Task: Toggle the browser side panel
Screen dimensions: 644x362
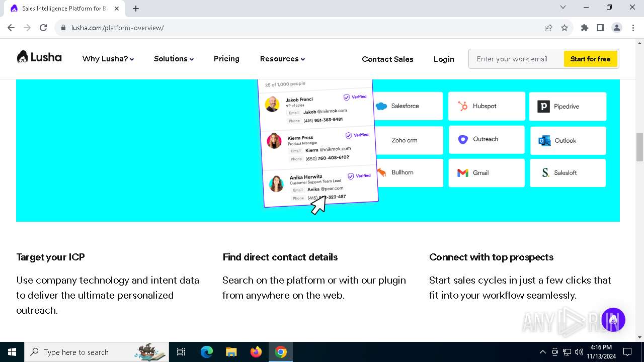Action: click(x=601, y=28)
